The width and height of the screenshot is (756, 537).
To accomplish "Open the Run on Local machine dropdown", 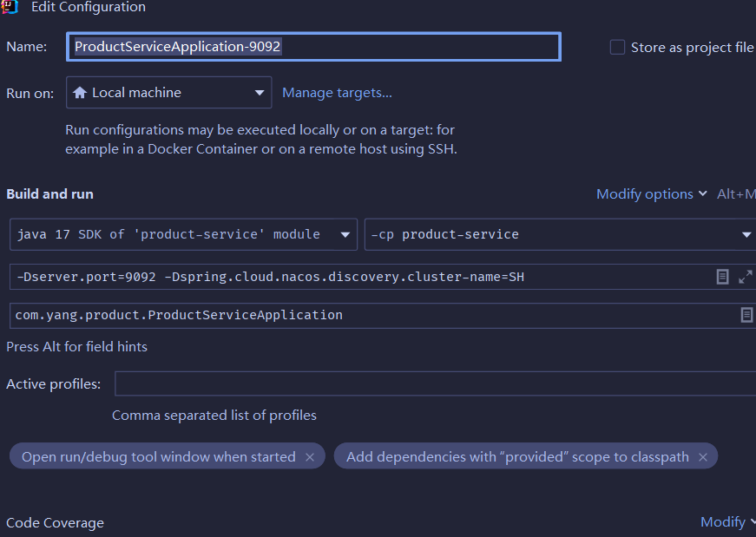I will click(x=168, y=93).
